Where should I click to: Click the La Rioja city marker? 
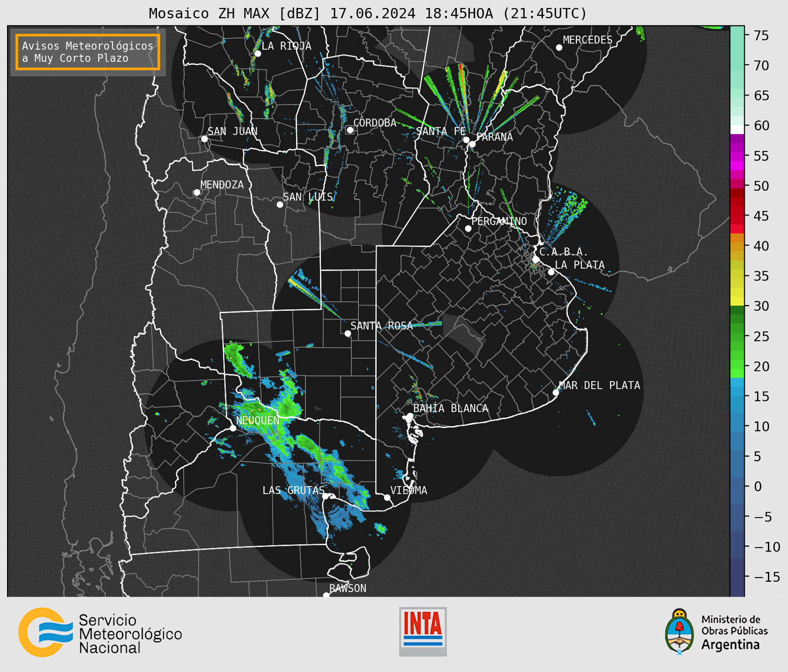(258, 54)
